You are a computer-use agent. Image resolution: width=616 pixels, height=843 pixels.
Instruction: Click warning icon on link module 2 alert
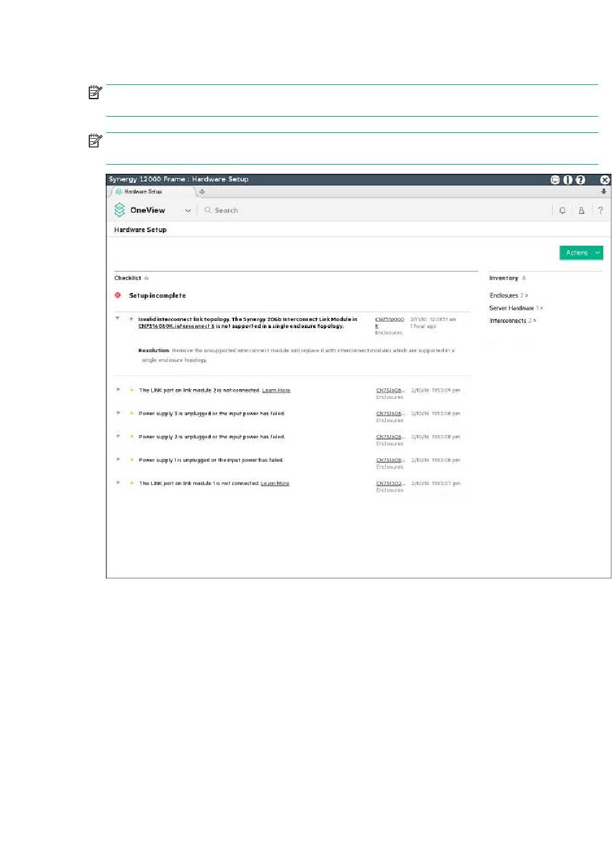point(131,390)
